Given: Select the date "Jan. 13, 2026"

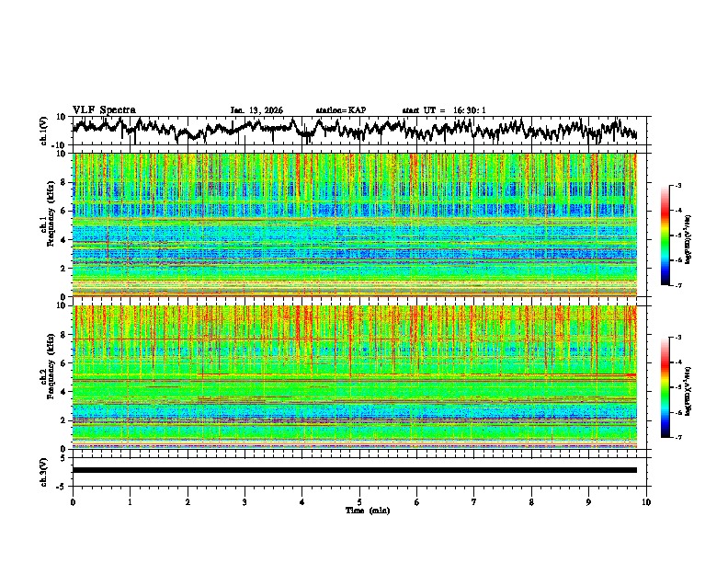Looking at the screenshot, I should pyautogui.click(x=256, y=110).
